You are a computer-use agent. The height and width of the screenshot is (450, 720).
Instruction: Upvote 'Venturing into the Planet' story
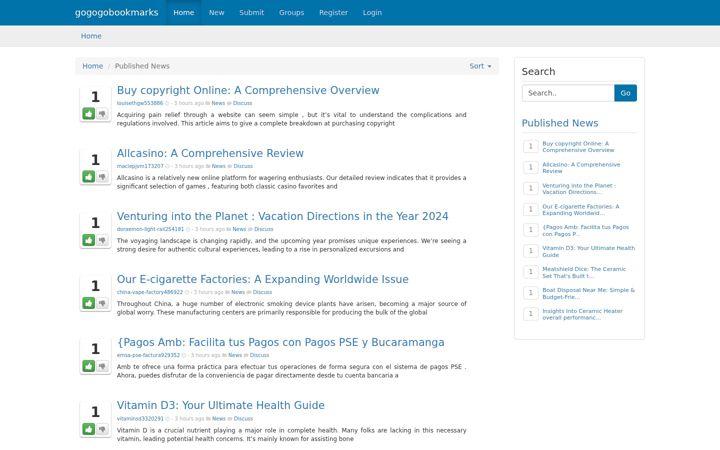tap(89, 240)
